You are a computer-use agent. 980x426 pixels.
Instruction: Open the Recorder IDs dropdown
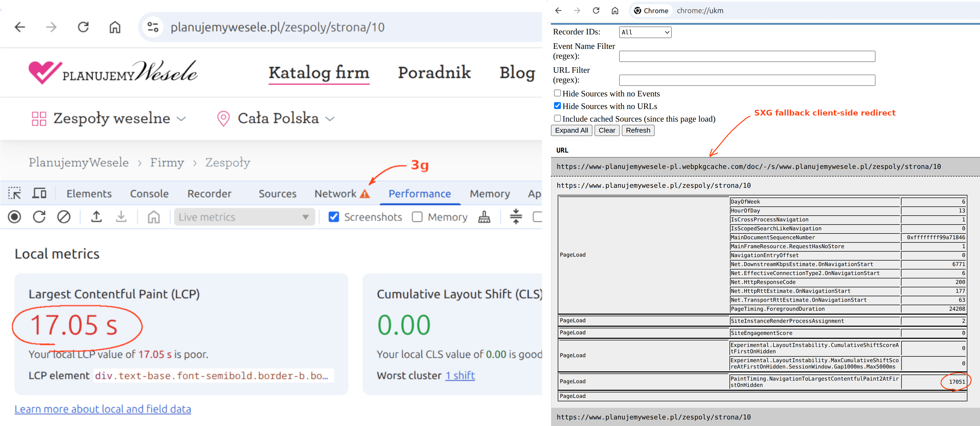pyautogui.click(x=645, y=32)
